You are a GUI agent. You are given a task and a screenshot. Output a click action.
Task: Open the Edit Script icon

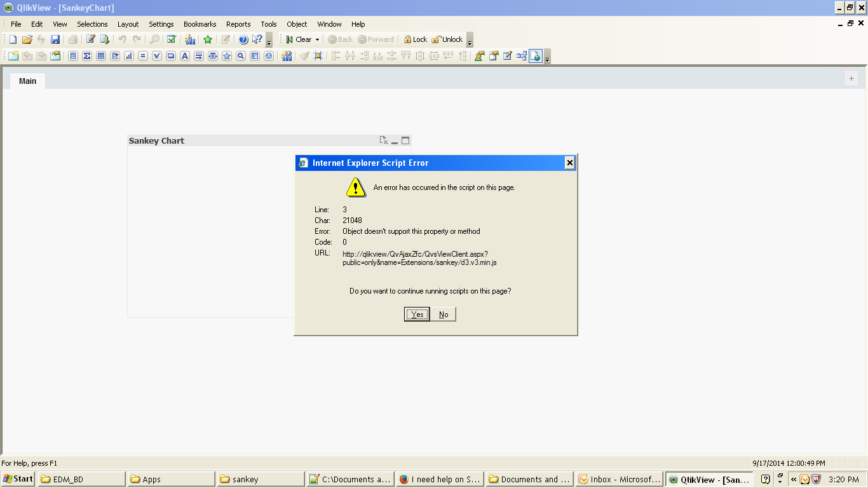click(91, 39)
